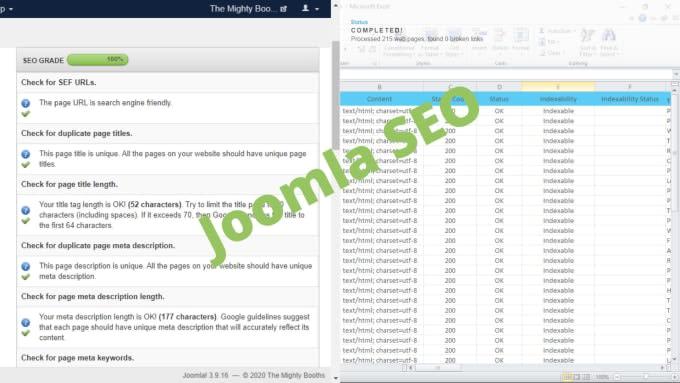Click 'Check for page meta keywords.' heading

[x=77, y=358]
